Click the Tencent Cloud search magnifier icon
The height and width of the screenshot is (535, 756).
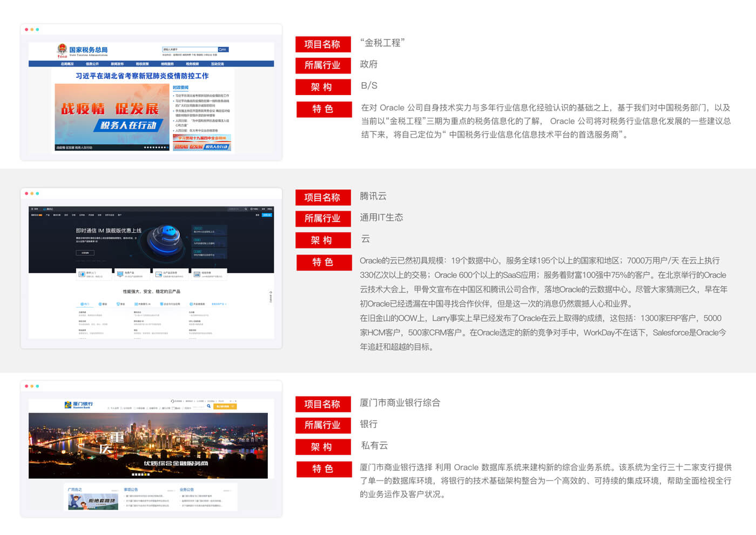point(246,209)
